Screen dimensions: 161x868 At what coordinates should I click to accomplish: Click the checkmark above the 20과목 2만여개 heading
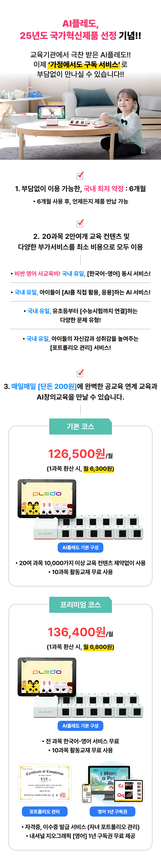[x=80, y=223]
